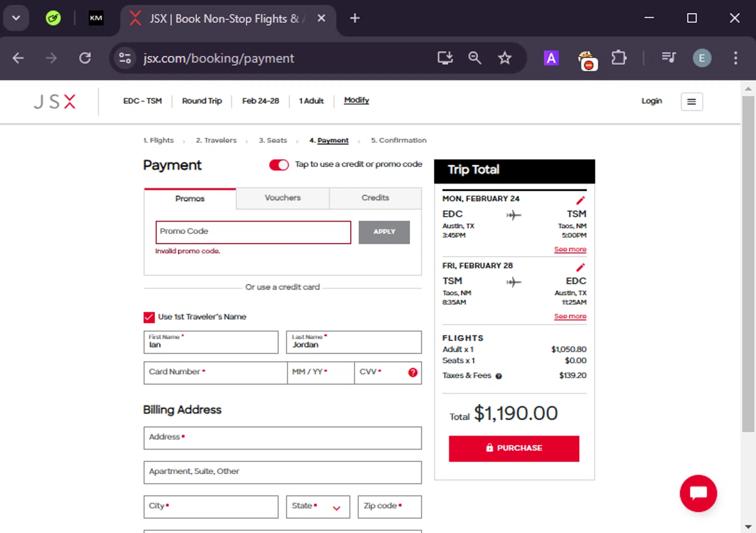Click the Login link

pyautogui.click(x=651, y=101)
